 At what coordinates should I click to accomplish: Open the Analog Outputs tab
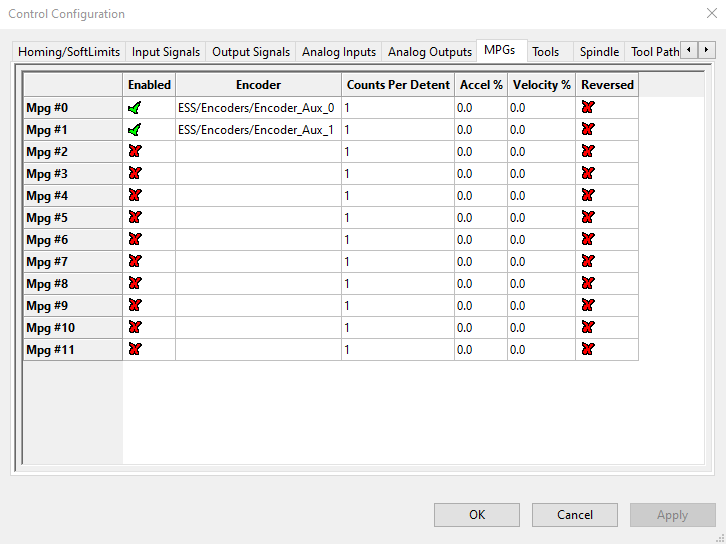[x=429, y=52]
